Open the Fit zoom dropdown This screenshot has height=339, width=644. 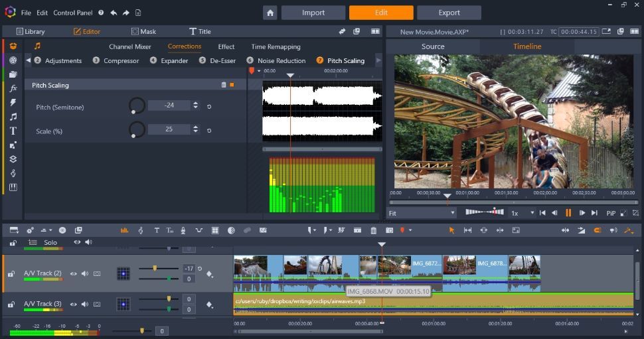(x=422, y=213)
